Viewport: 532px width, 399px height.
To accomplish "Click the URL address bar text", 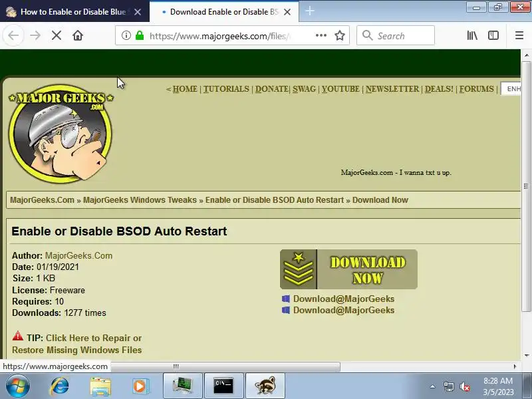I will tap(220, 36).
